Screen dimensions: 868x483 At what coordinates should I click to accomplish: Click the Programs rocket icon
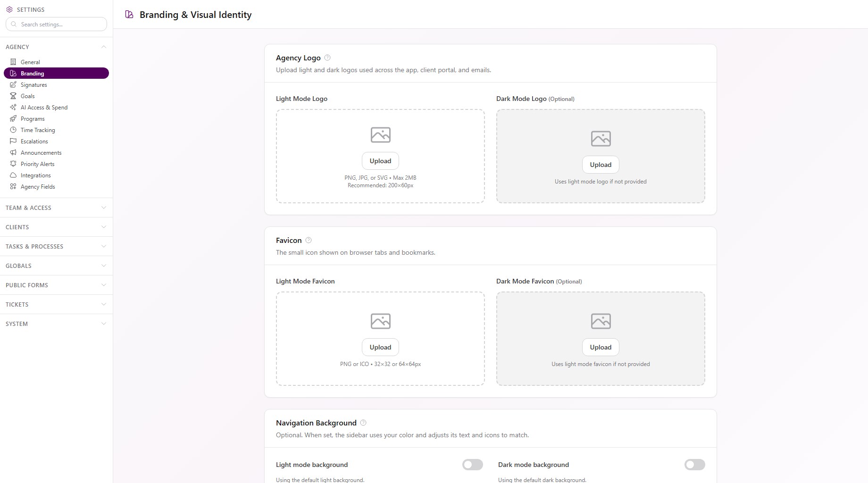coord(13,118)
